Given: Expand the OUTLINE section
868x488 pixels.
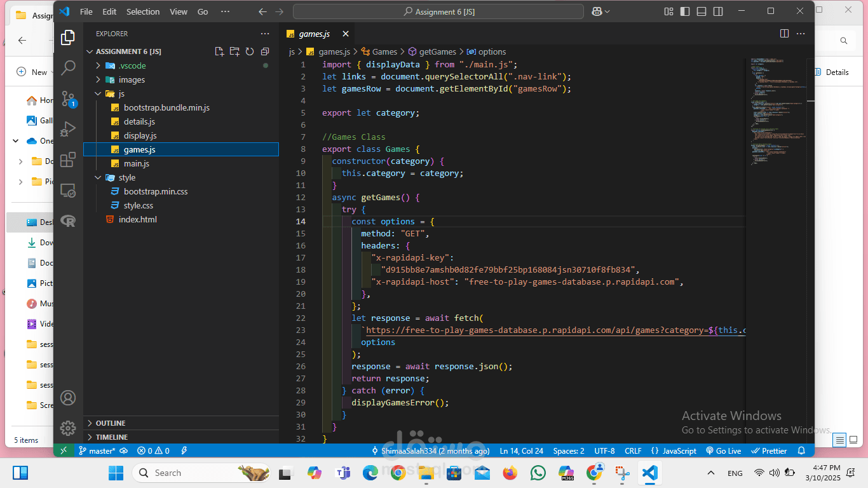Looking at the screenshot, I should point(111,423).
